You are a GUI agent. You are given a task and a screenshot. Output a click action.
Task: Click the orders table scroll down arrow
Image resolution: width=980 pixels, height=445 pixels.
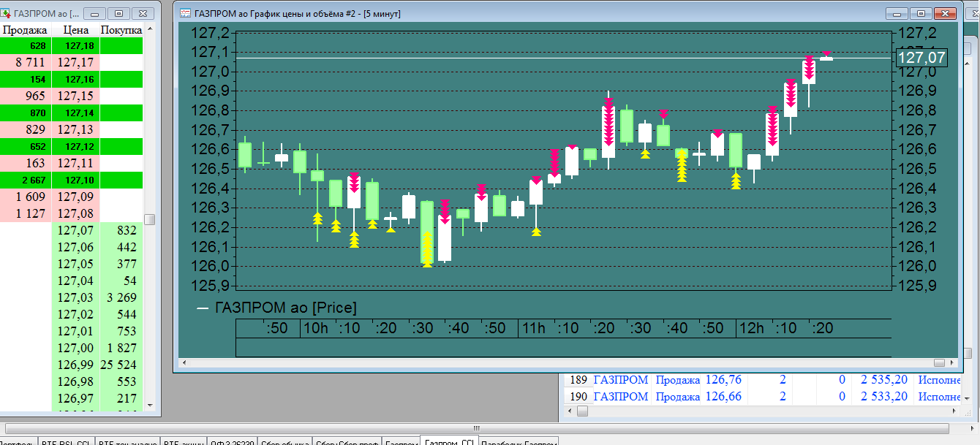[968, 398]
